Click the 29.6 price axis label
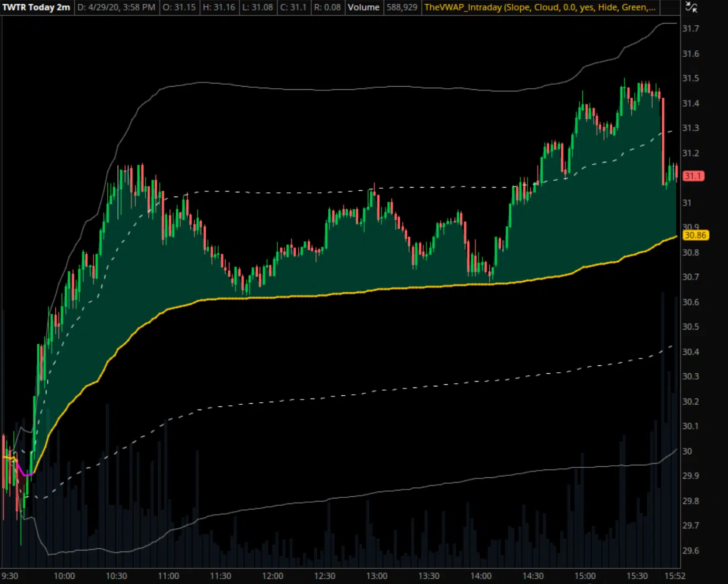 691,550
